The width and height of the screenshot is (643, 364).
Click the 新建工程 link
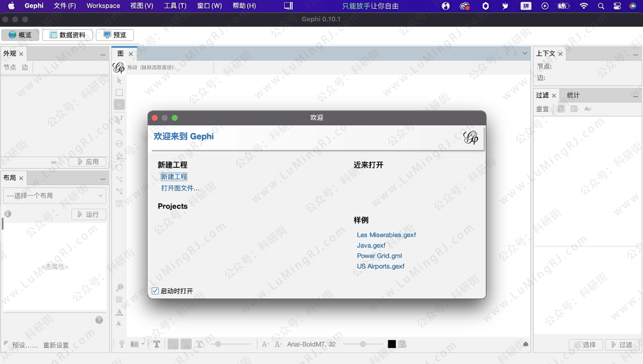174,177
